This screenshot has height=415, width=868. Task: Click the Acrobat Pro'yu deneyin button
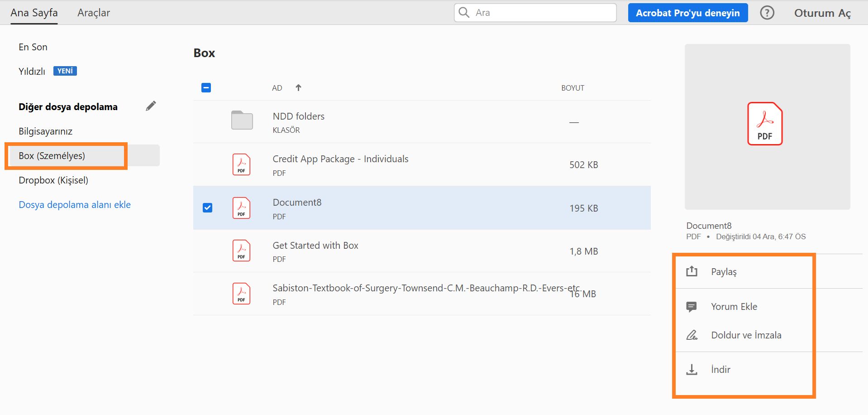[x=687, y=13]
